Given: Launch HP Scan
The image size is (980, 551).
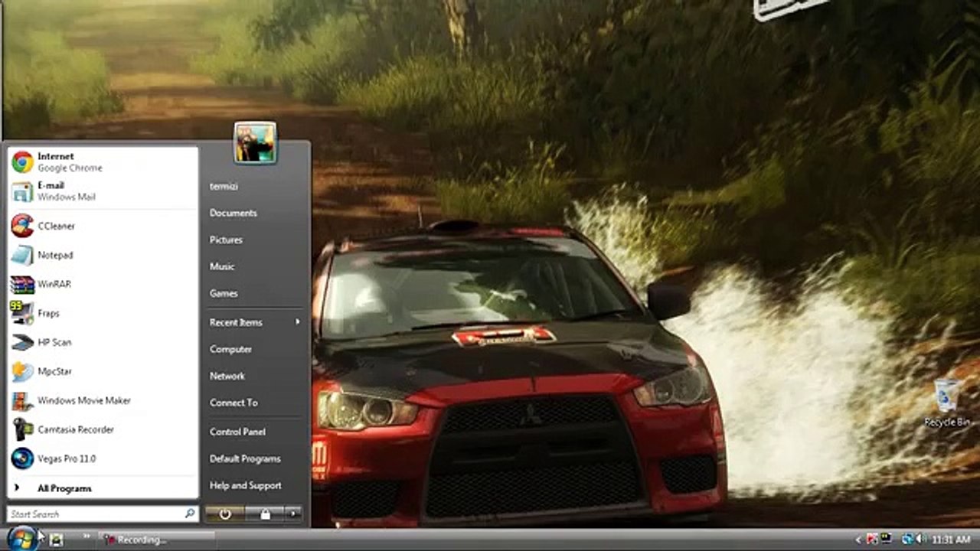Looking at the screenshot, I should pyautogui.click(x=102, y=342).
